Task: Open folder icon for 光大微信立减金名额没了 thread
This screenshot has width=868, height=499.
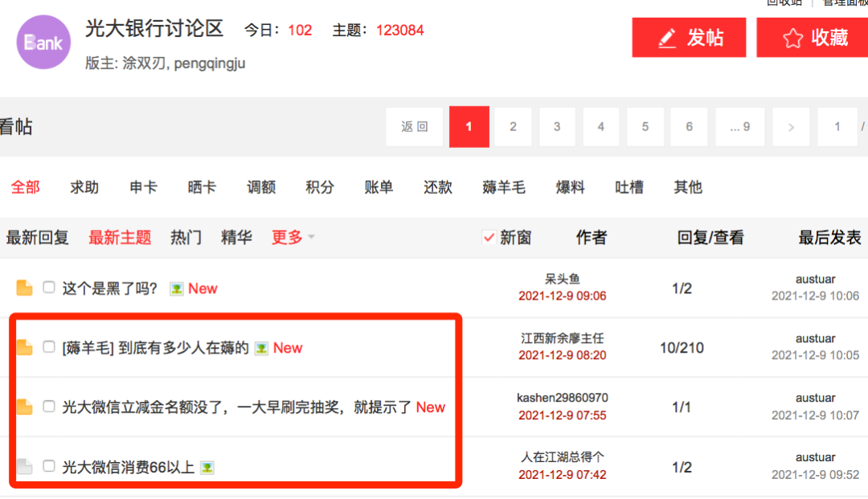Action: point(24,407)
